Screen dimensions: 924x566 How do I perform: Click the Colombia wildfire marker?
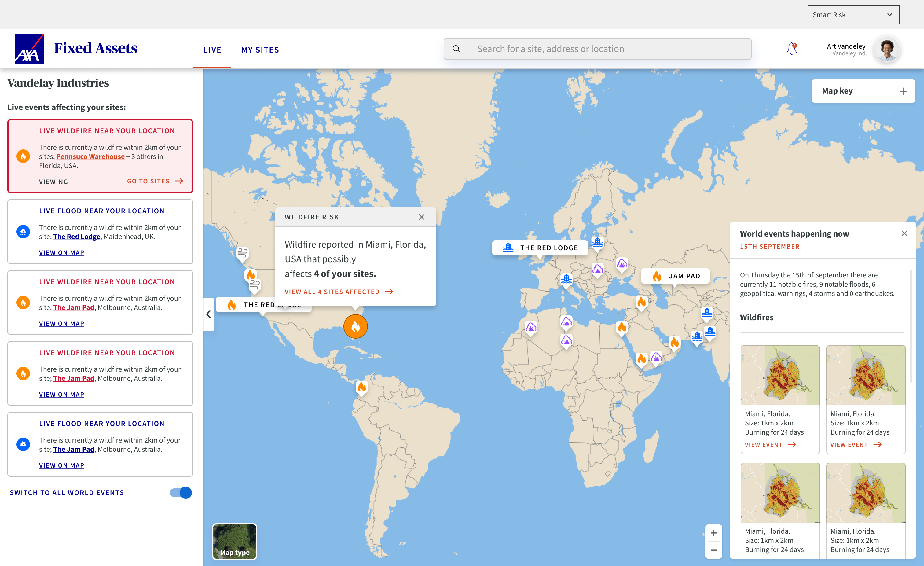pyautogui.click(x=361, y=387)
